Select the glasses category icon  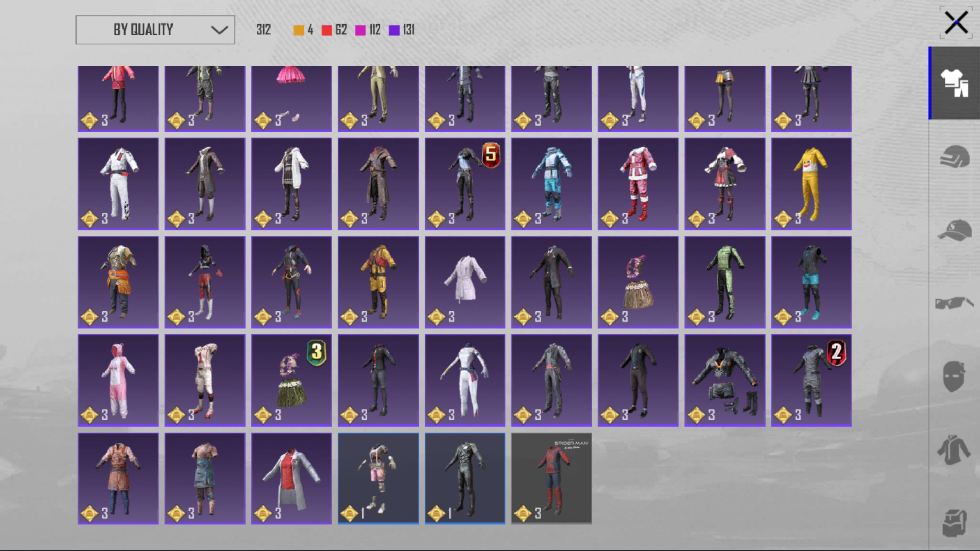click(954, 303)
